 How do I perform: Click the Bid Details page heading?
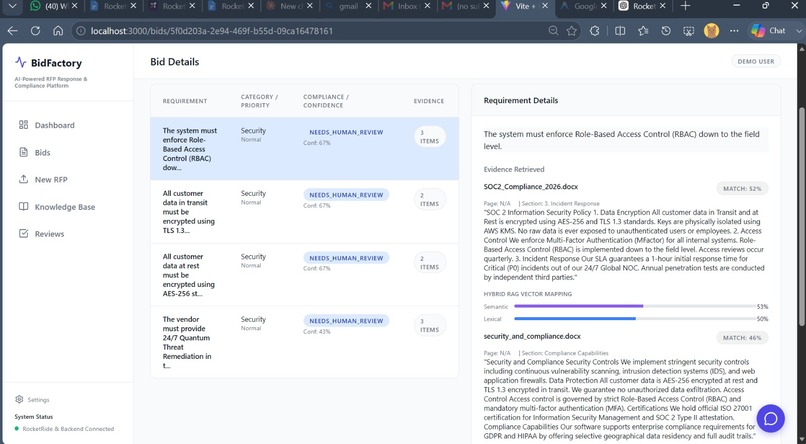tap(174, 62)
